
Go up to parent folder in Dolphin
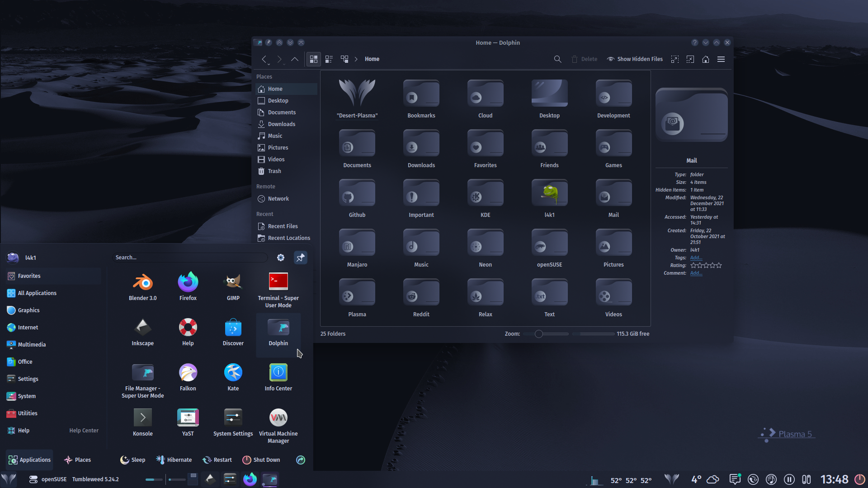295,59
